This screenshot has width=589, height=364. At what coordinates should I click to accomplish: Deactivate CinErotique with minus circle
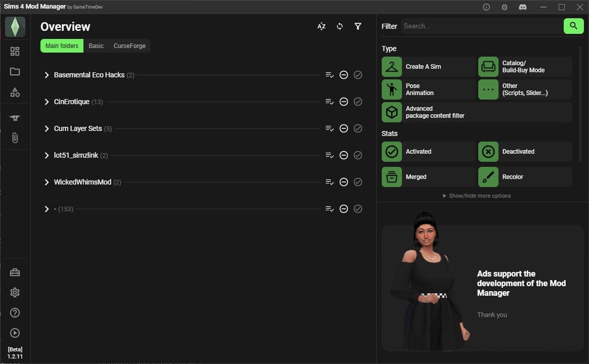344,102
